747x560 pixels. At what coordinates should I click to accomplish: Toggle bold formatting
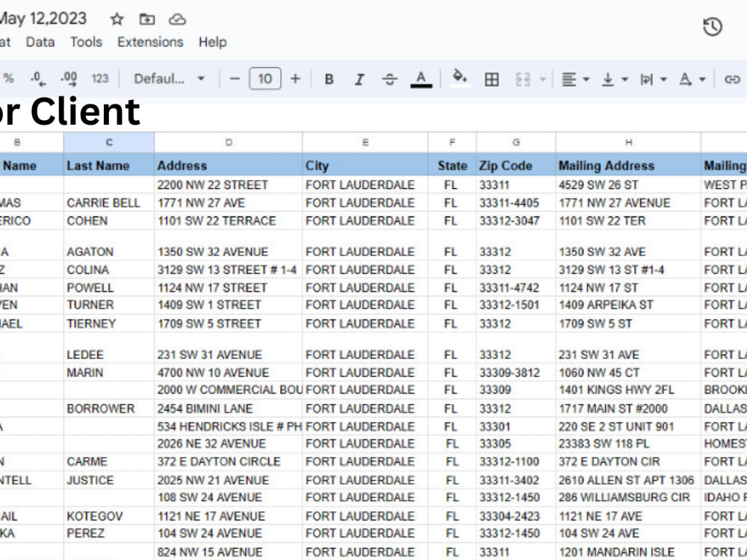[329, 79]
